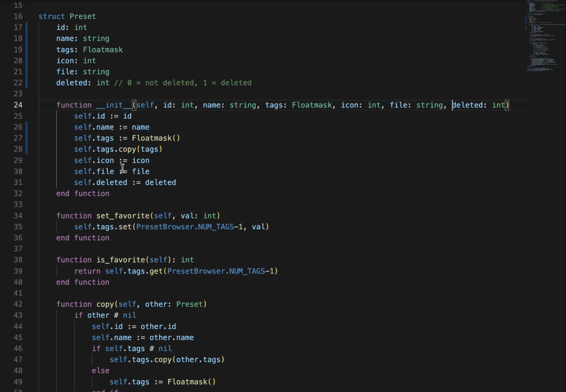
Task: Click 'self.tags.get' on line 39
Action: pos(134,271)
